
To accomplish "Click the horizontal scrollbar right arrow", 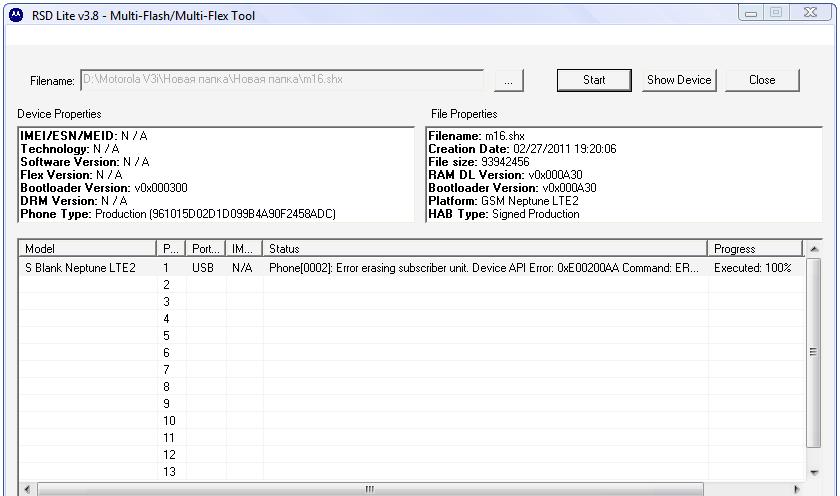I will point(797,489).
